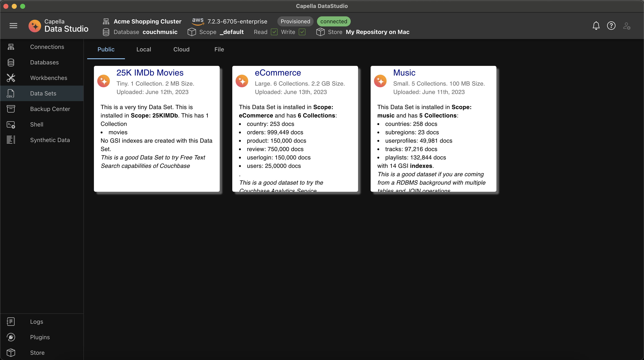Screen dimensions: 644x360
Task: Click My Repository on Mac store name
Action: (378, 32)
